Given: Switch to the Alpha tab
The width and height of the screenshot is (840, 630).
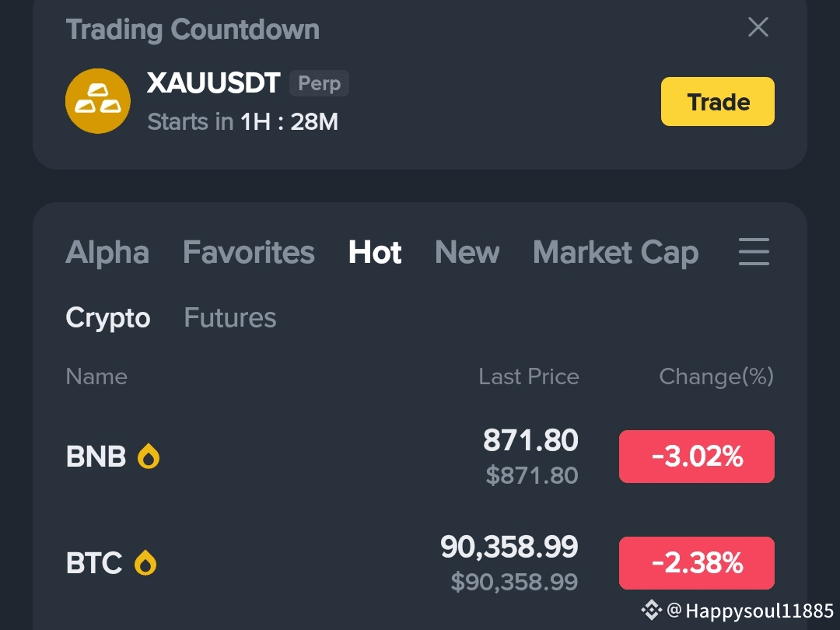Looking at the screenshot, I should 107,252.
